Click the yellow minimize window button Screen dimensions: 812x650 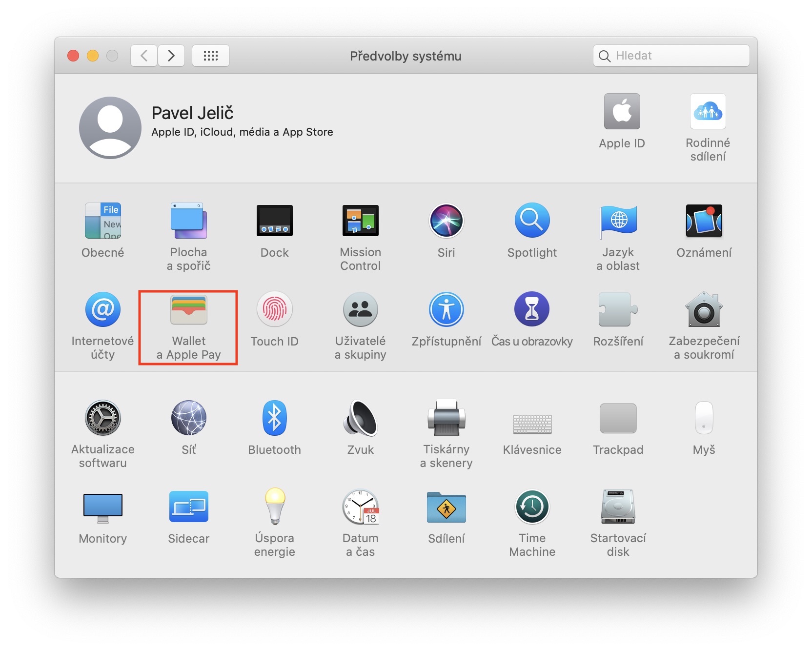click(x=93, y=56)
